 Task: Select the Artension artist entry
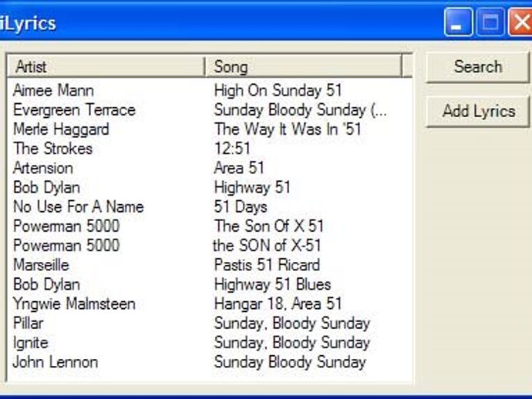(x=42, y=168)
